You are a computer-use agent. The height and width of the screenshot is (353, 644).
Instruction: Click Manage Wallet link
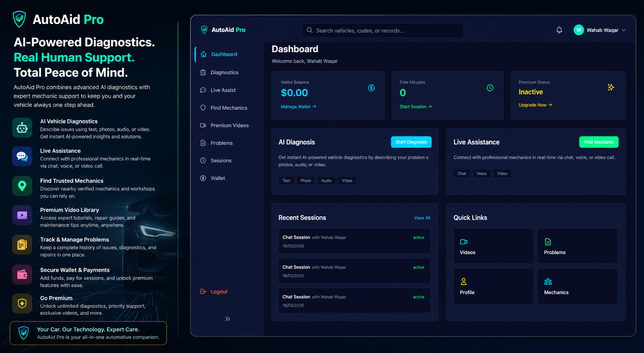click(x=298, y=107)
